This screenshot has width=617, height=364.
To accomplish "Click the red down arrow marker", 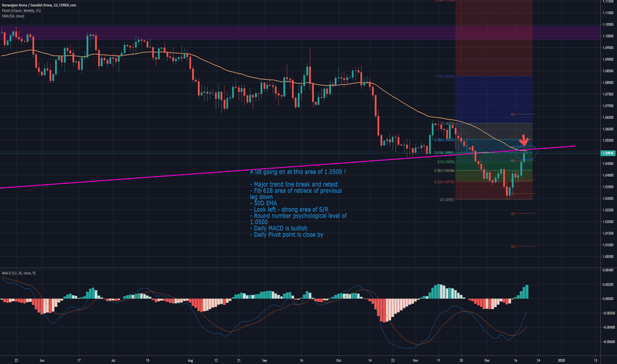I will pos(524,140).
